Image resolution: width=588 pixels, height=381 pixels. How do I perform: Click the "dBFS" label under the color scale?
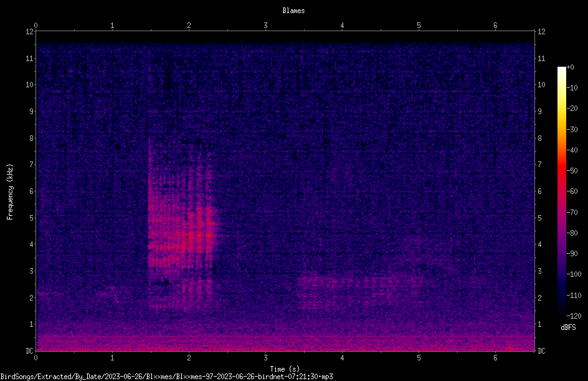pyautogui.click(x=568, y=327)
